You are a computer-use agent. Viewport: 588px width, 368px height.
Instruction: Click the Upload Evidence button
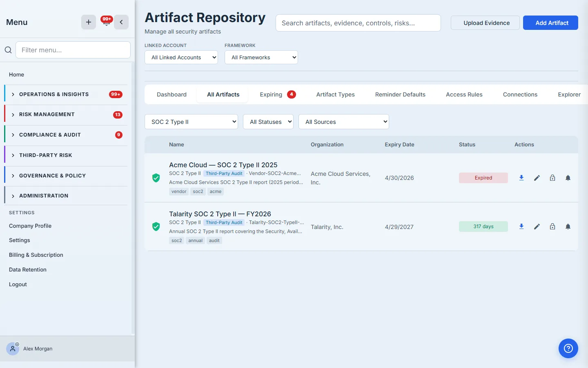pyautogui.click(x=485, y=23)
